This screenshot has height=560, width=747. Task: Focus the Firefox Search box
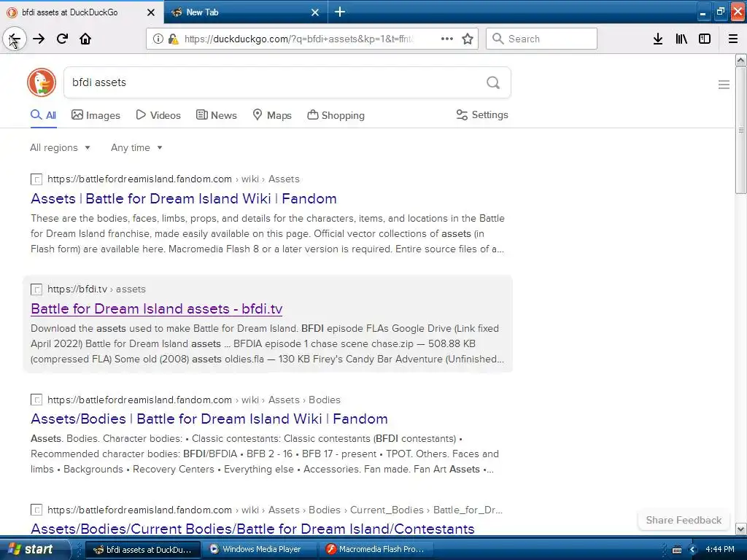click(541, 39)
